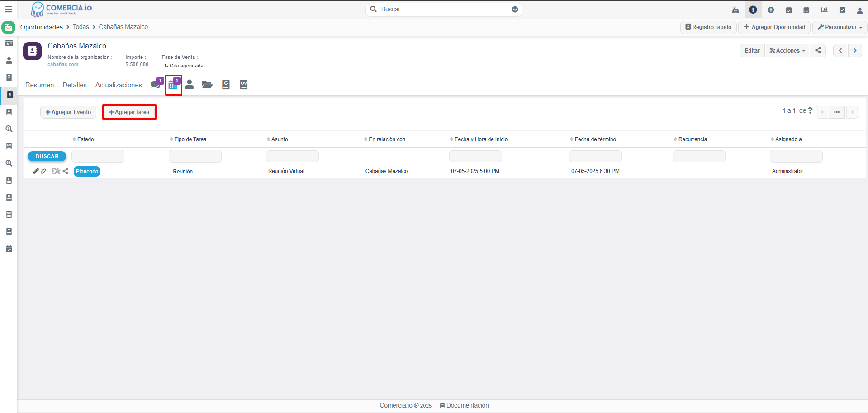This screenshot has height=413, width=868.
Task: Click the quick create plus circle icon
Action: pyautogui.click(x=771, y=10)
